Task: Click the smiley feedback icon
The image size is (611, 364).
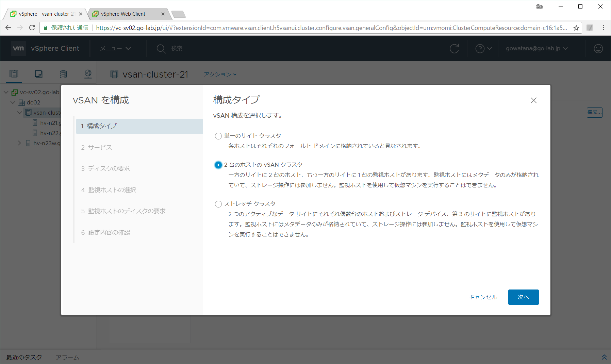Action: pos(598,49)
